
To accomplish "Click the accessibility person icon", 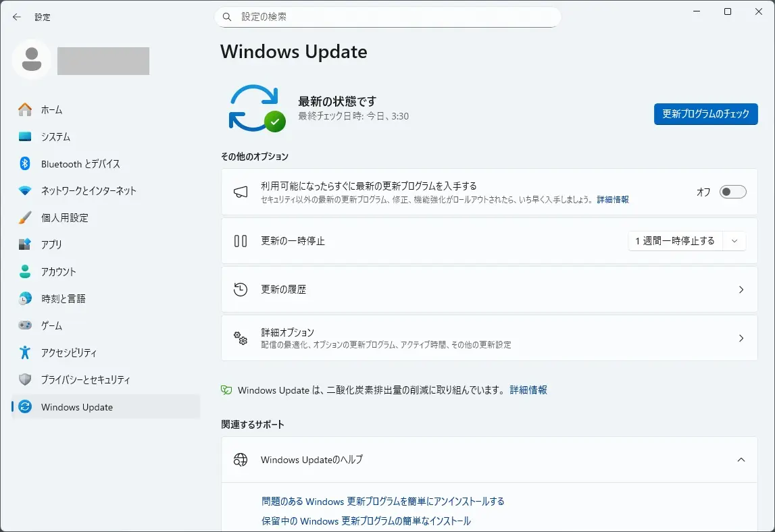I will (x=25, y=352).
